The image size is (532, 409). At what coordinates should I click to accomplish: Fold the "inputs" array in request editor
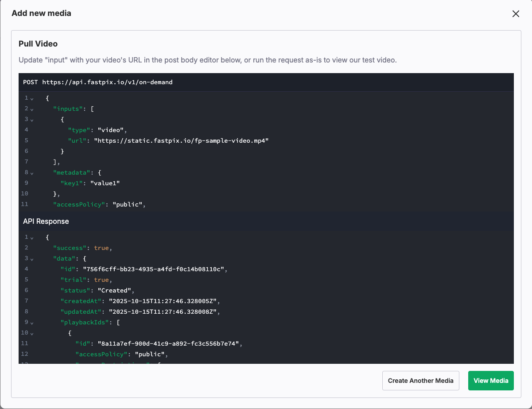pyautogui.click(x=32, y=109)
